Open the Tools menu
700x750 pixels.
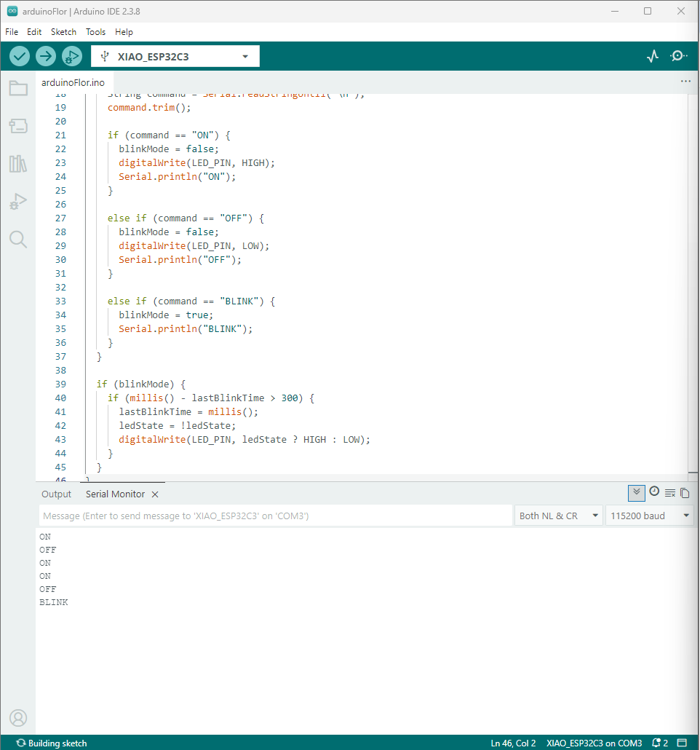coord(95,32)
